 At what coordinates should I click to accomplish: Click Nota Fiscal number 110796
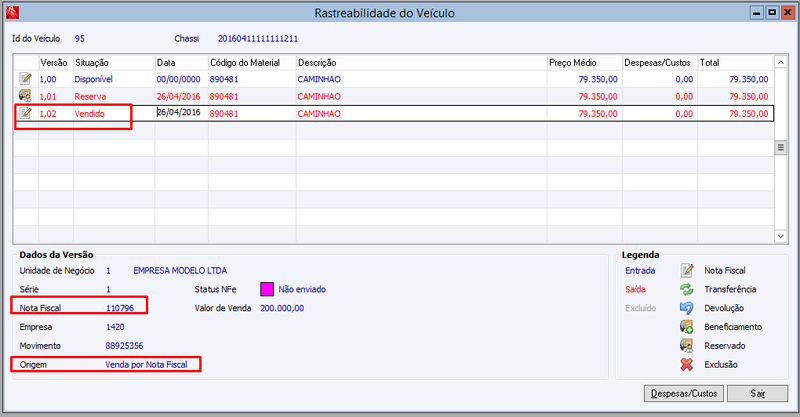[x=120, y=308]
